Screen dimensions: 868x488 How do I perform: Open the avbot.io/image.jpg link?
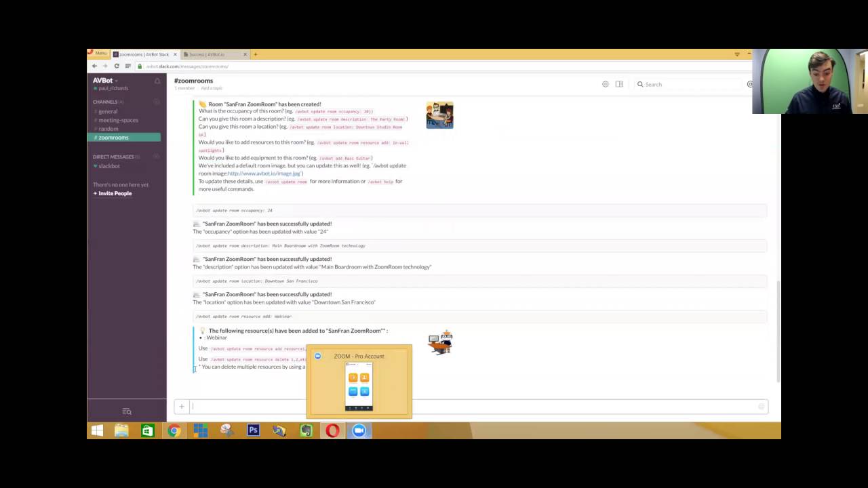coord(264,174)
